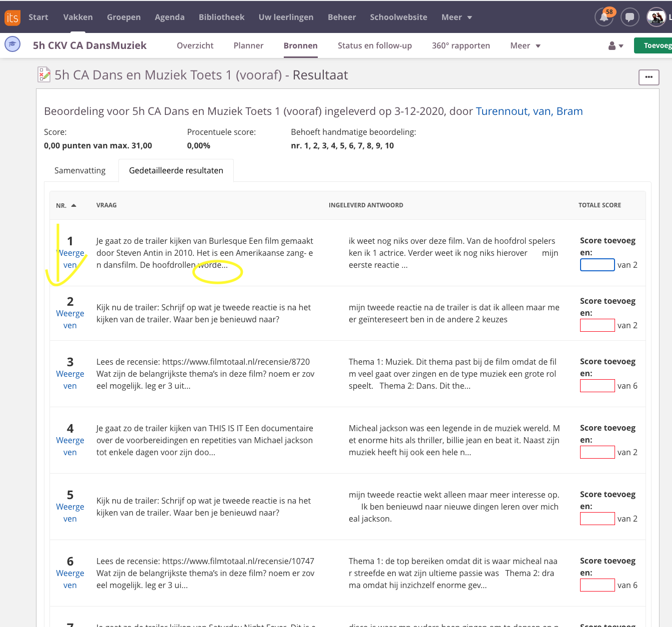Expand the course Meer dropdown
Viewport: 672px width, 627px height.
(525, 46)
